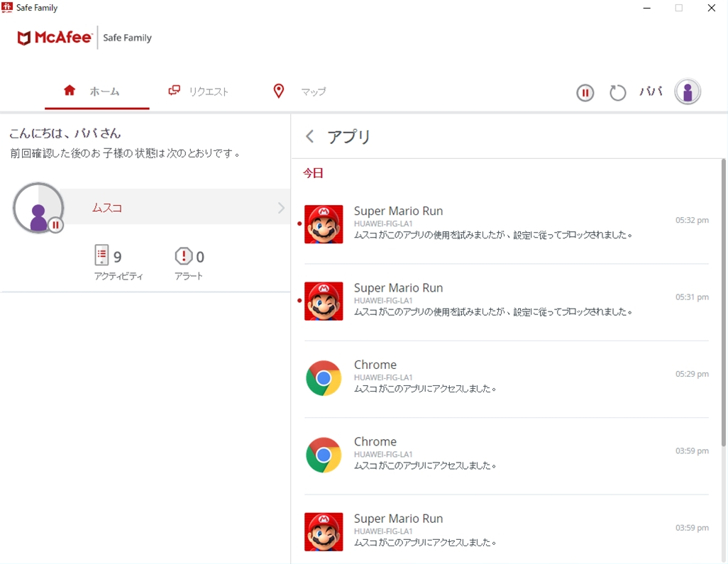Click Super Mario Run icon at 05:32 pm
This screenshot has height=564, width=728.
pos(324,224)
